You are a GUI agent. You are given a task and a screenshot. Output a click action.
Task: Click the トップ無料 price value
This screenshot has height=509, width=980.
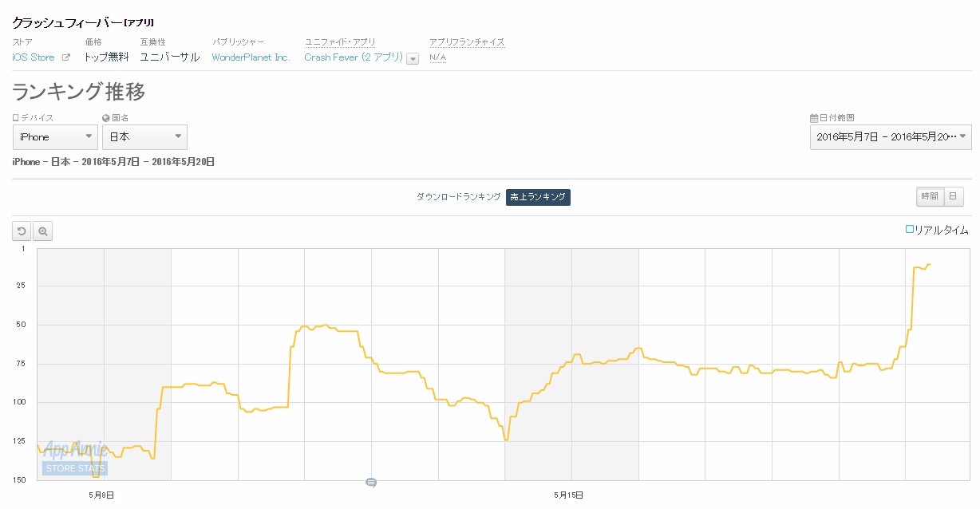[x=107, y=57]
